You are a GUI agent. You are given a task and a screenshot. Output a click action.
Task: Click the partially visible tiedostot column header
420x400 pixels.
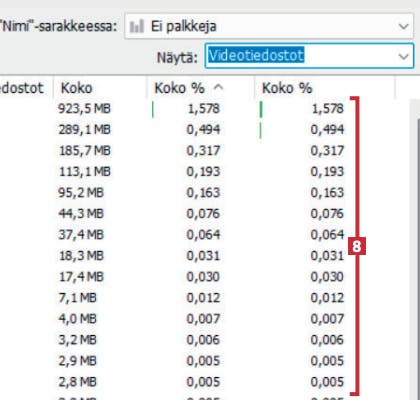(26, 88)
